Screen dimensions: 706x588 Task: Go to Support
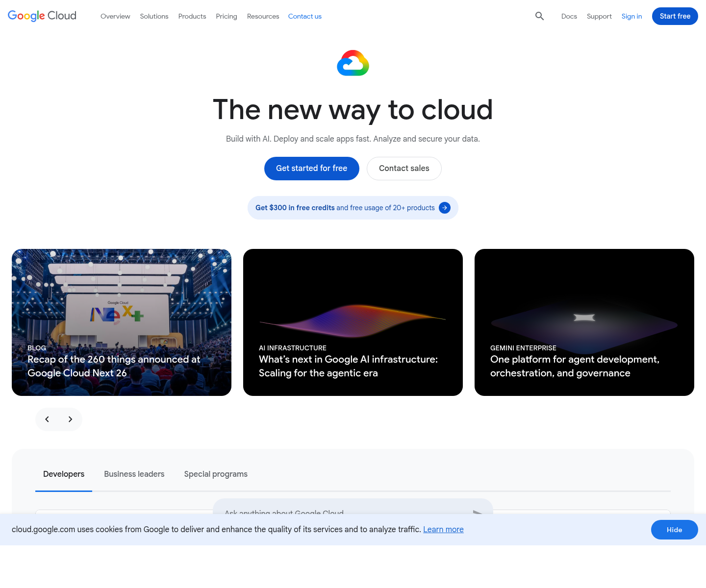click(x=599, y=16)
